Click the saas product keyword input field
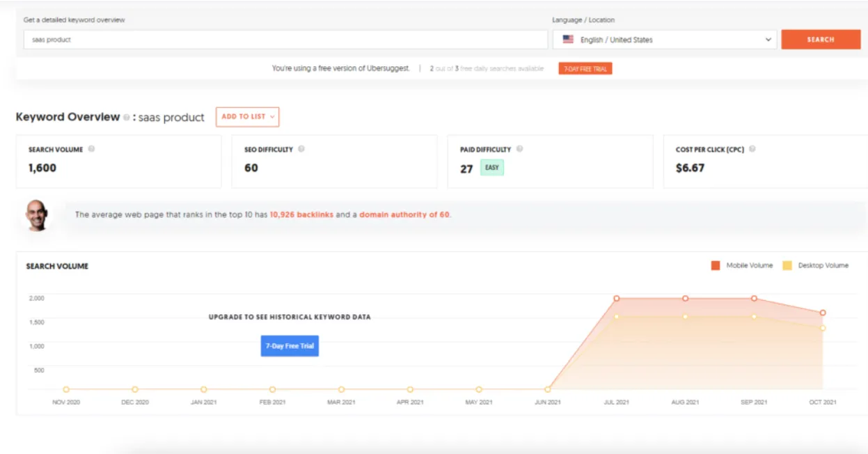The height and width of the screenshot is (454, 868). pyautogui.click(x=278, y=40)
